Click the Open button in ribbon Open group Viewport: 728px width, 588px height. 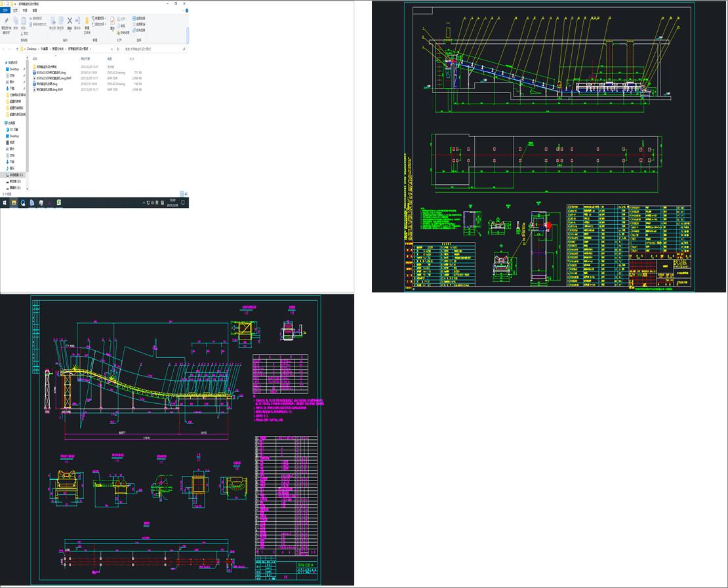click(x=123, y=19)
